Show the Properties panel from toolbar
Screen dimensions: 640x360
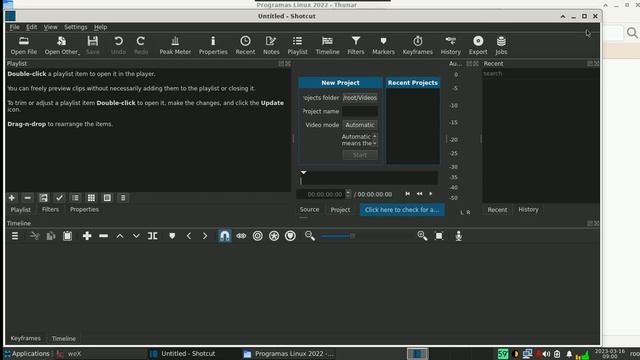pos(213,45)
